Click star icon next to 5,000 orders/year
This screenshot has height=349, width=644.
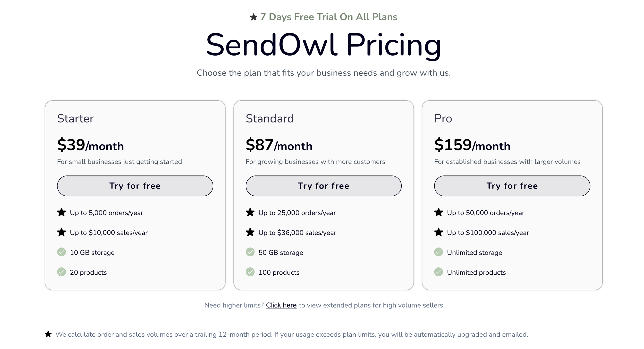point(61,212)
